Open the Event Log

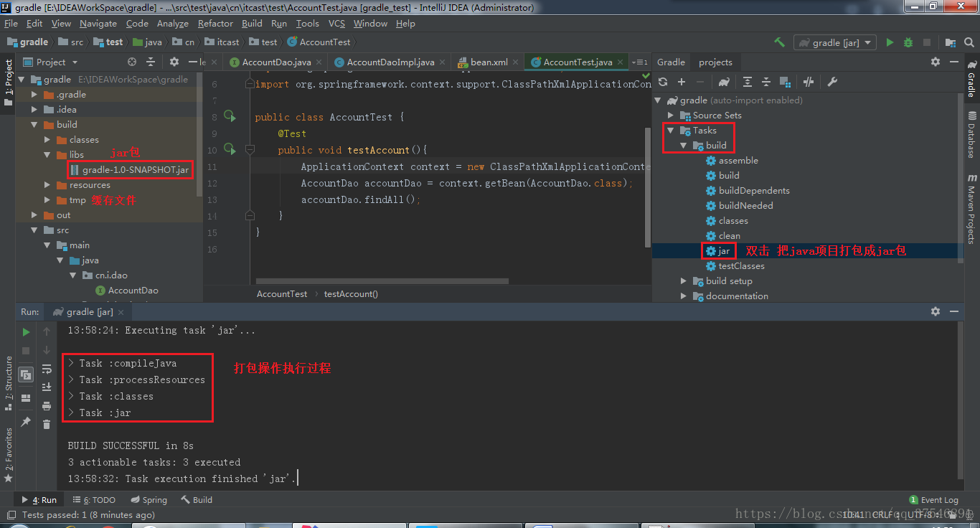(x=933, y=500)
